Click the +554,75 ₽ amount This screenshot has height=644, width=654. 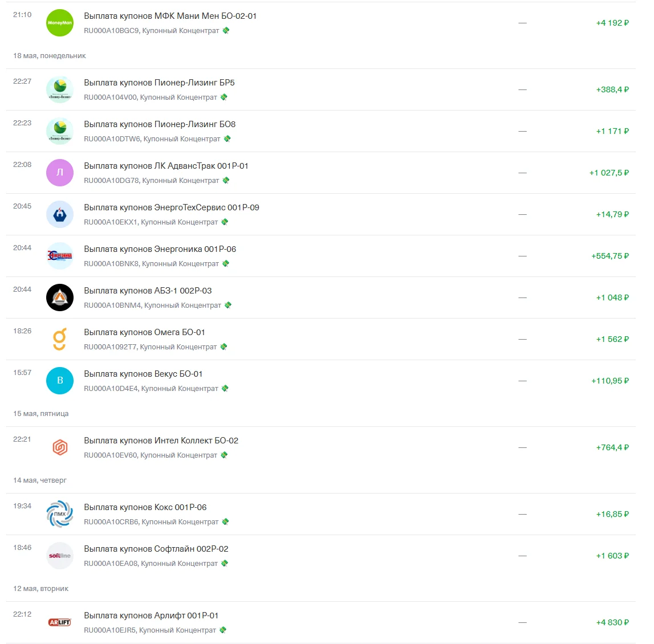point(610,256)
